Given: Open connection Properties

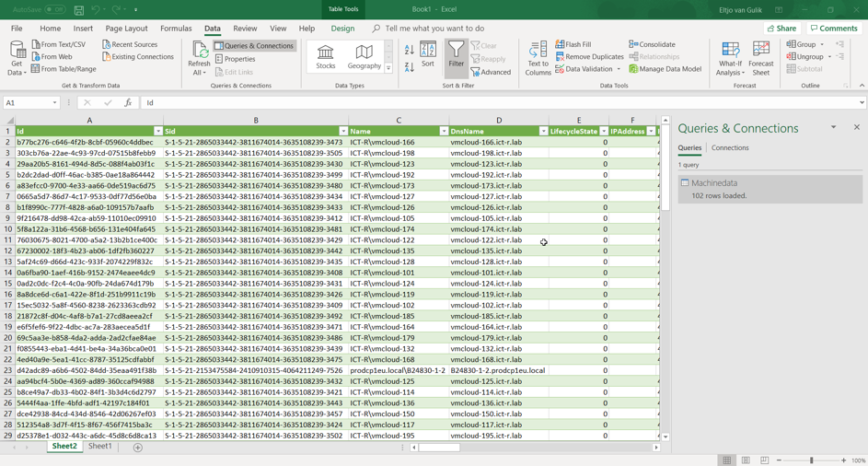Looking at the screenshot, I should coord(235,59).
